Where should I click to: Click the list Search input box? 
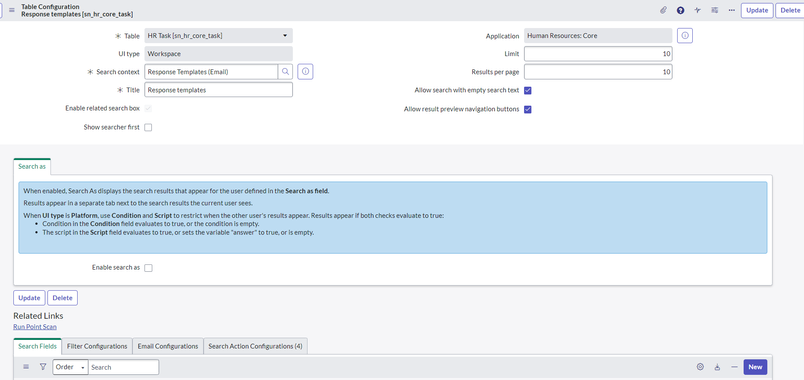click(x=124, y=367)
